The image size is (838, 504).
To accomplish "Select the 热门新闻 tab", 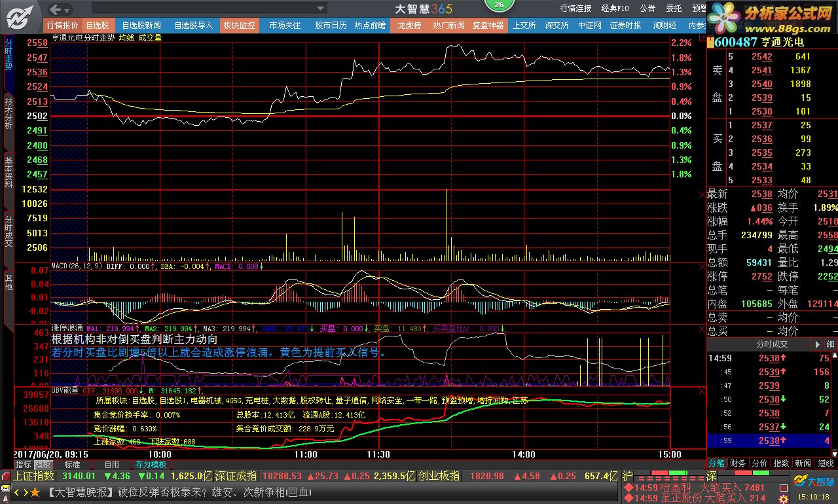I will pos(448,26).
